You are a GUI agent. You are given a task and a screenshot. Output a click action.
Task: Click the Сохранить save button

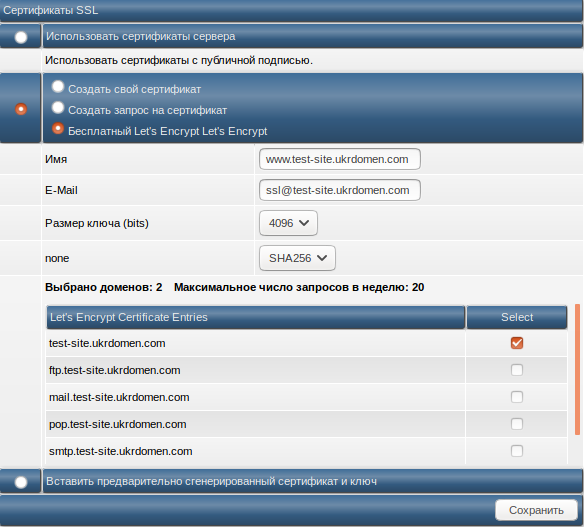536,510
